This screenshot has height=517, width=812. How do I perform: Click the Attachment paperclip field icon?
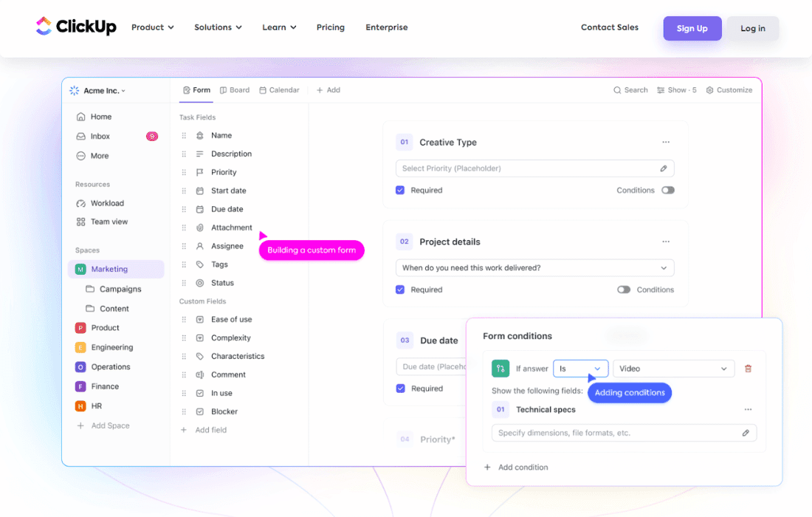click(x=200, y=227)
